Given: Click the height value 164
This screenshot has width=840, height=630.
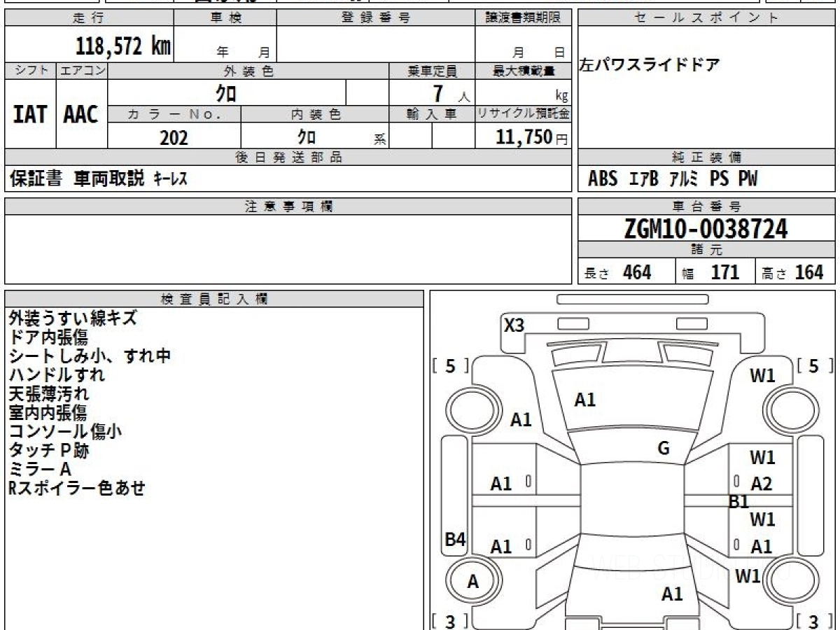Looking at the screenshot, I should 809,272.
